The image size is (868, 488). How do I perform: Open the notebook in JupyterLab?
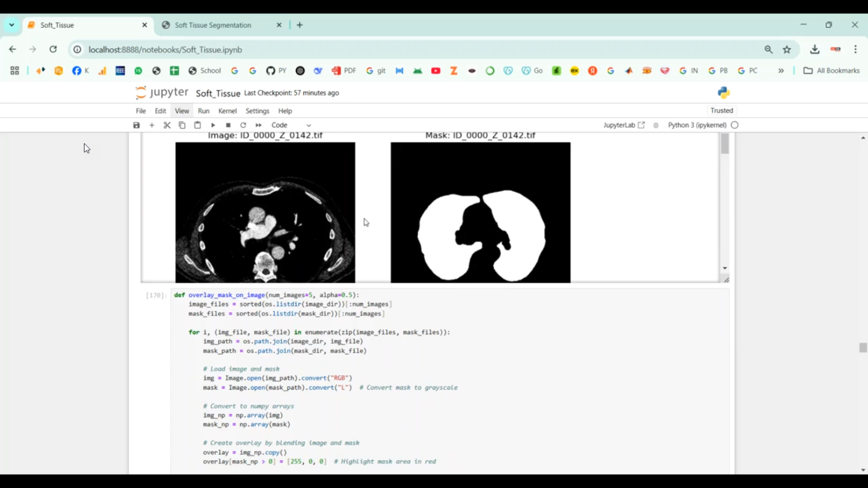pos(624,125)
